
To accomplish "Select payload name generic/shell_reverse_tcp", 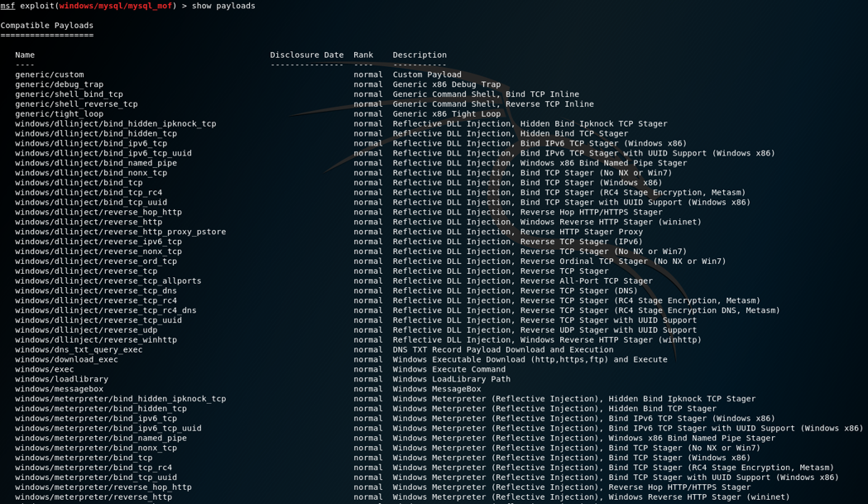I will point(76,104).
